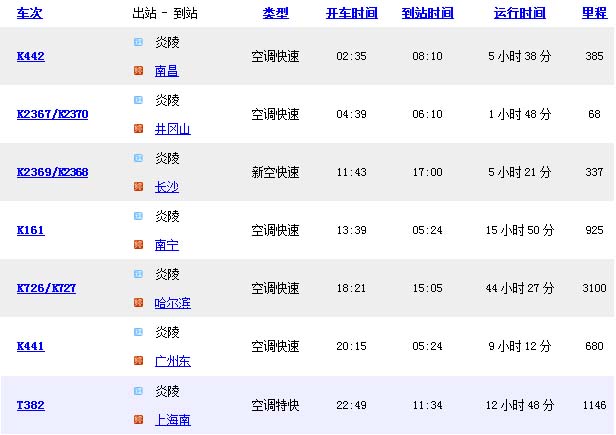Image resolution: width=616 pixels, height=435 pixels.
Task: Click the orange arrival icon beside 南昌
Action: 138,71
